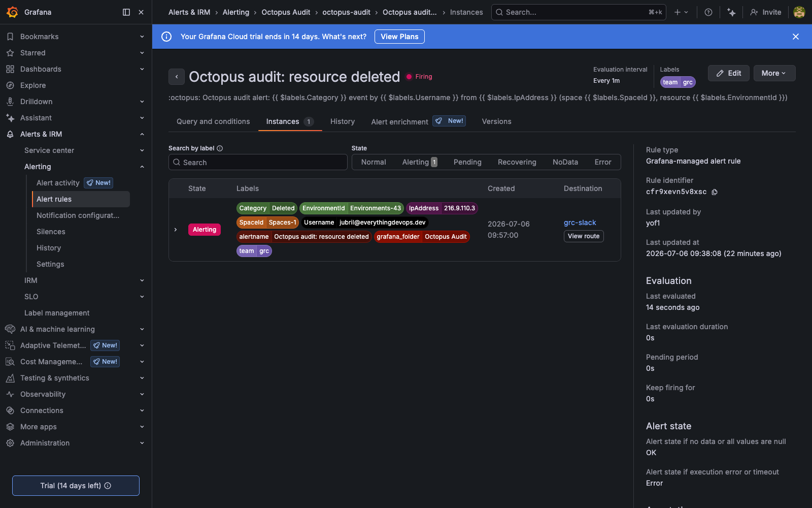Open the help question mark icon

[x=708, y=12]
